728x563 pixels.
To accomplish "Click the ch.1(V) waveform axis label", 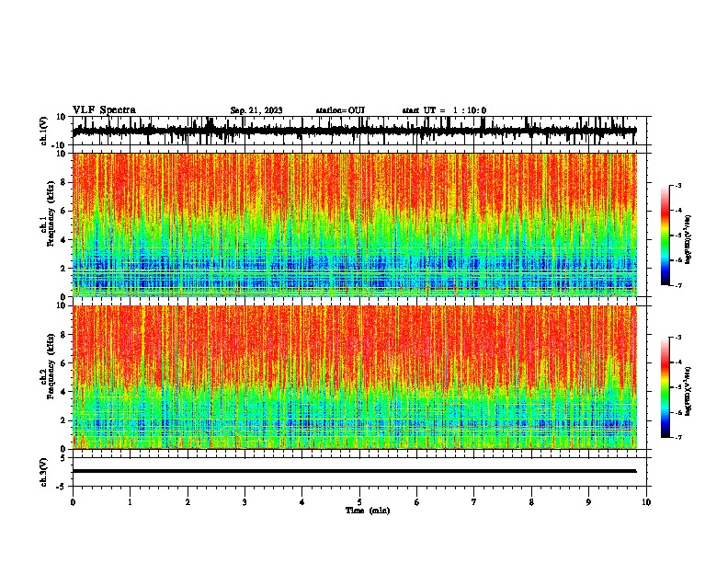I will click(44, 131).
